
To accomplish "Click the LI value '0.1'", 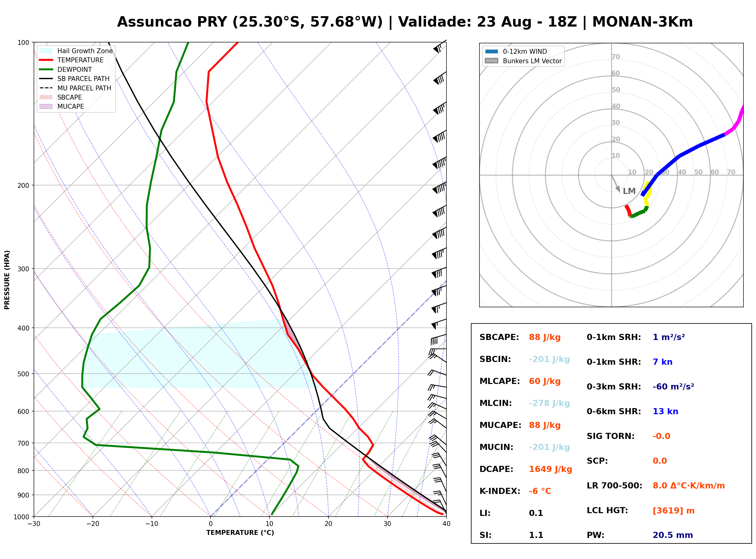I will tap(536, 513).
